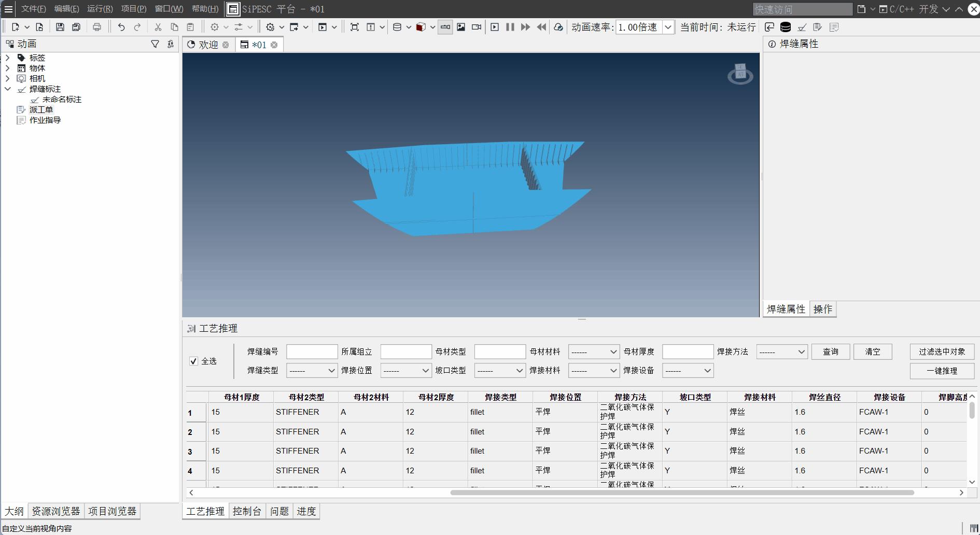This screenshot has height=535, width=980.
Task: Click the fit-to-view frame icon
Action: [355, 27]
